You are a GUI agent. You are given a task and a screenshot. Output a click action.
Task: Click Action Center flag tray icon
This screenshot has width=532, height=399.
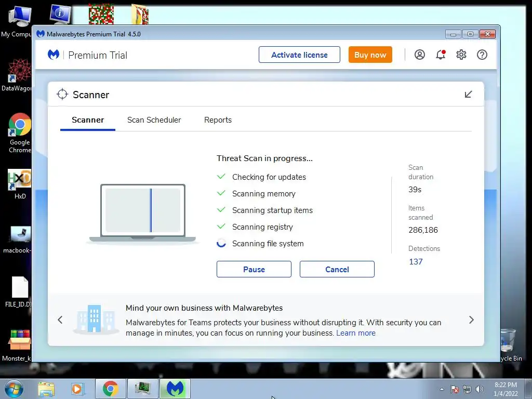tap(455, 389)
